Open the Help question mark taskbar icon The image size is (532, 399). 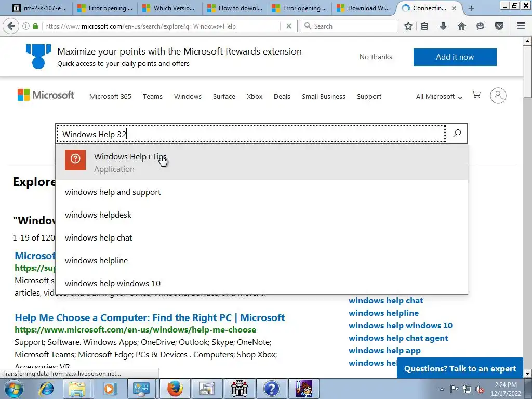click(x=271, y=389)
